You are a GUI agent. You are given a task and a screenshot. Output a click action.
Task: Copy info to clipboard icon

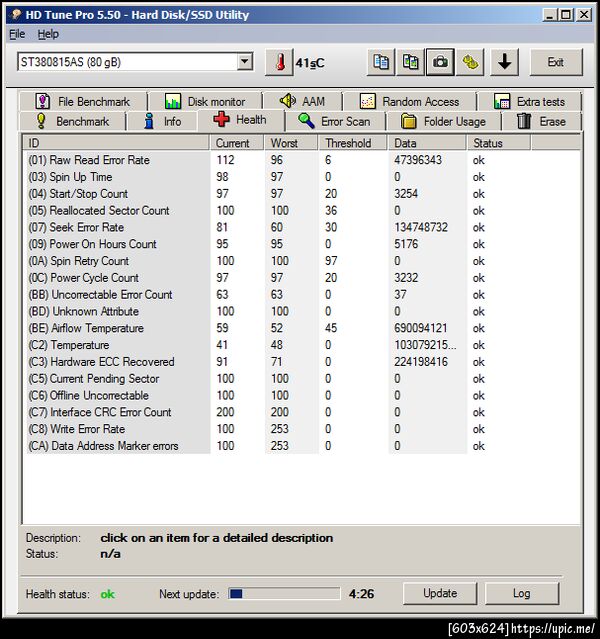pos(381,62)
